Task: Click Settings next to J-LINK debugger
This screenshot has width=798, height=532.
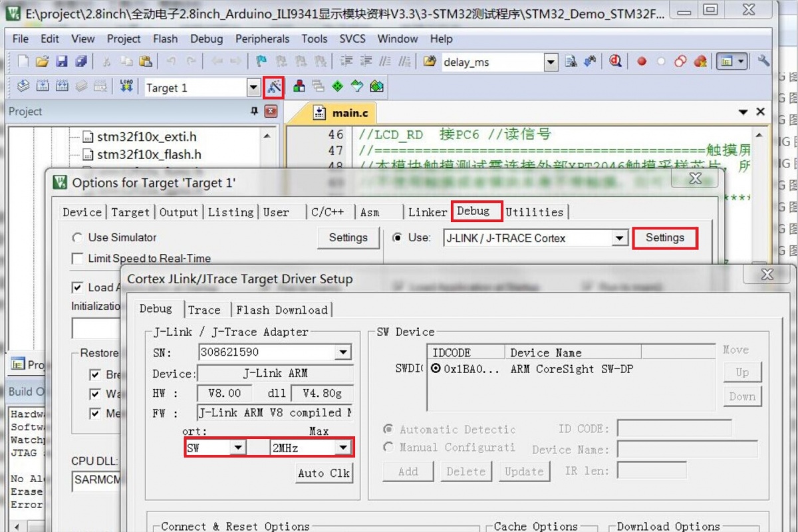Action: [x=664, y=238]
